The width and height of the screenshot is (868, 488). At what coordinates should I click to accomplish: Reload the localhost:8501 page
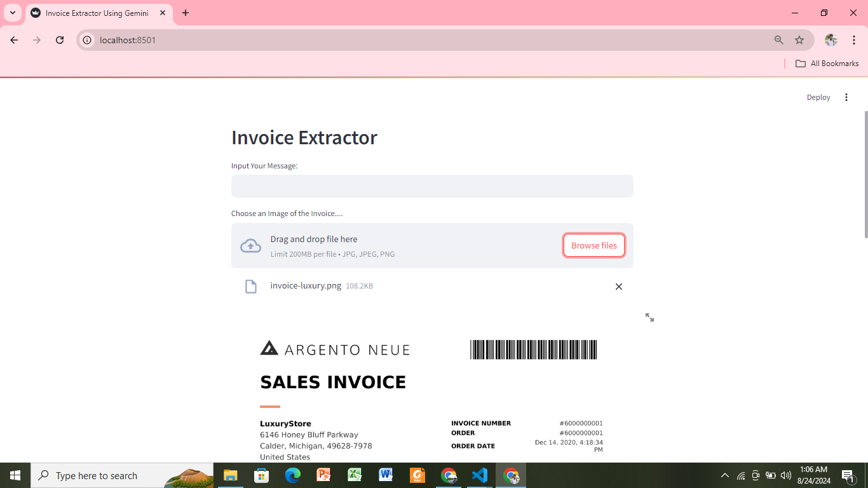(x=60, y=39)
